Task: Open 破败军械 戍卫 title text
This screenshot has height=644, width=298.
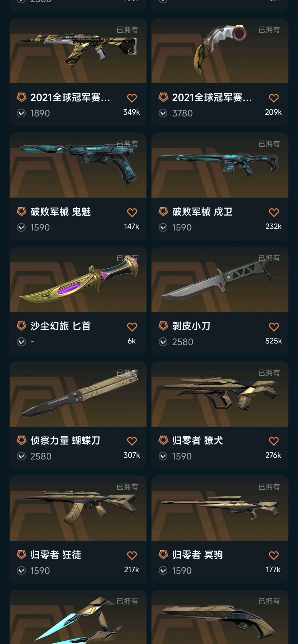Action: click(x=203, y=212)
